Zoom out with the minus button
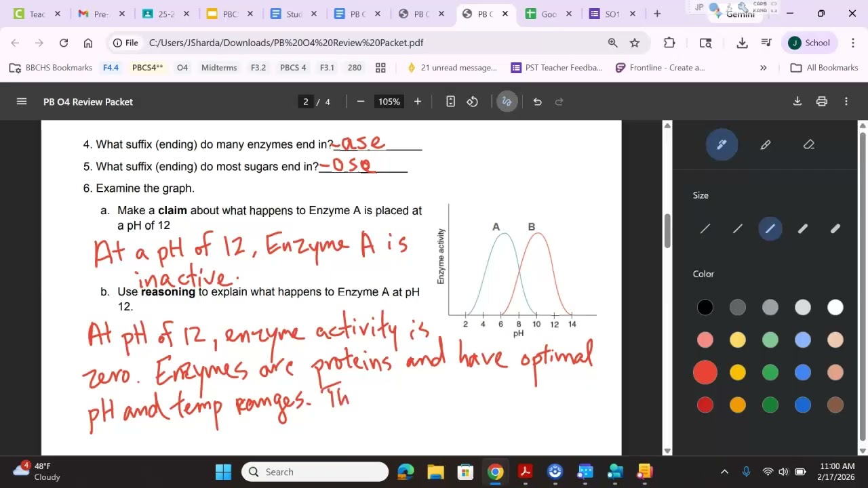868x488 pixels. point(361,102)
